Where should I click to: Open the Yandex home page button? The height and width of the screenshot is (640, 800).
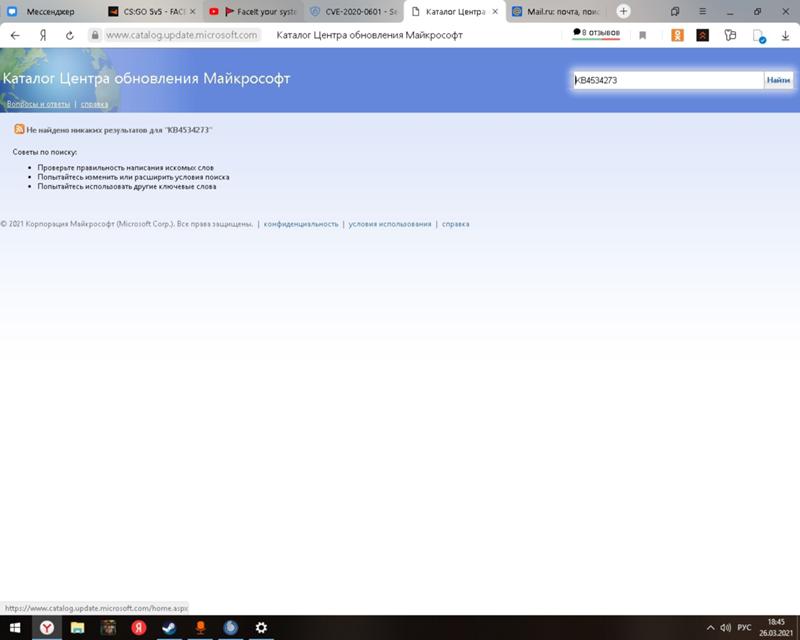[43, 35]
